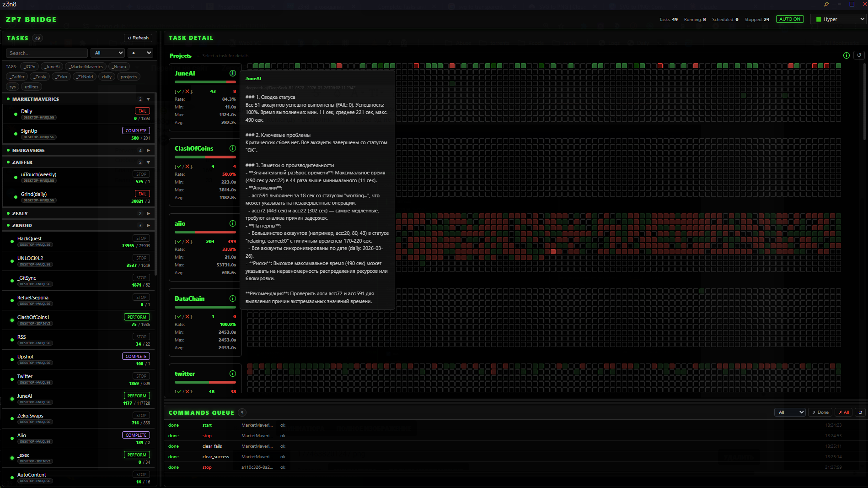
Task: Click twitter project info icon
Action: (x=232, y=374)
